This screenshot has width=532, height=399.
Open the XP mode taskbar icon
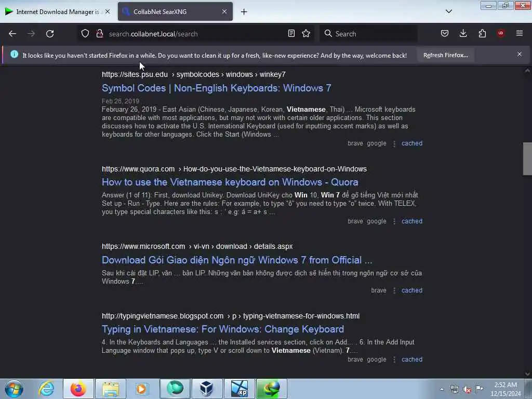[x=239, y=389]
